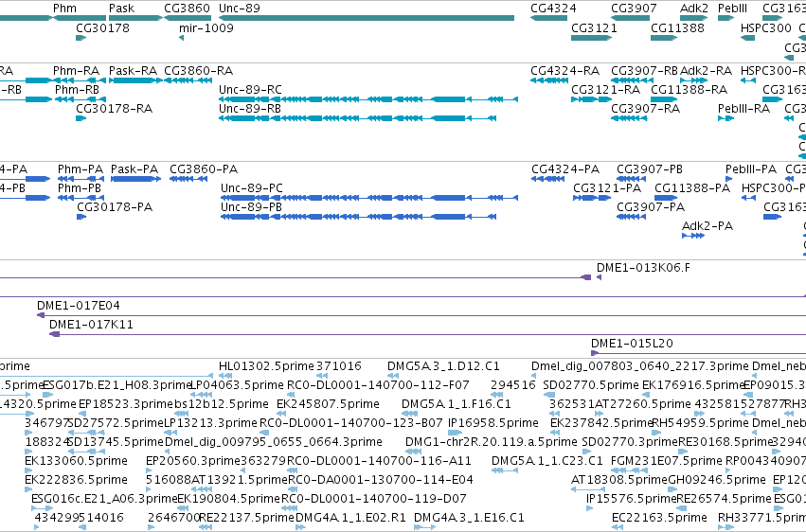Click the CG3121-PA protein label
Viewport: 806px width, 532px height.
click(x=607, y=188)
